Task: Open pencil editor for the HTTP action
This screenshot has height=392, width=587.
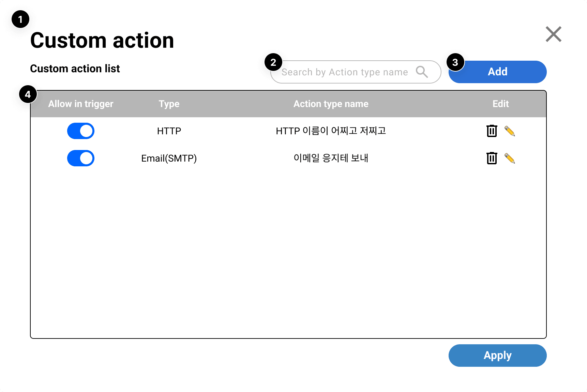Action: [x=511, y=131]
